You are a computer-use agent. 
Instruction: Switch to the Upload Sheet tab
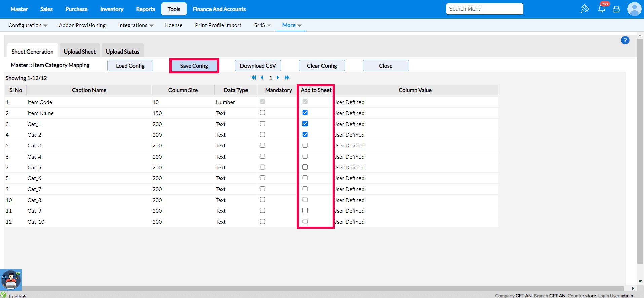pyautogui.click(x=80, y=52)
